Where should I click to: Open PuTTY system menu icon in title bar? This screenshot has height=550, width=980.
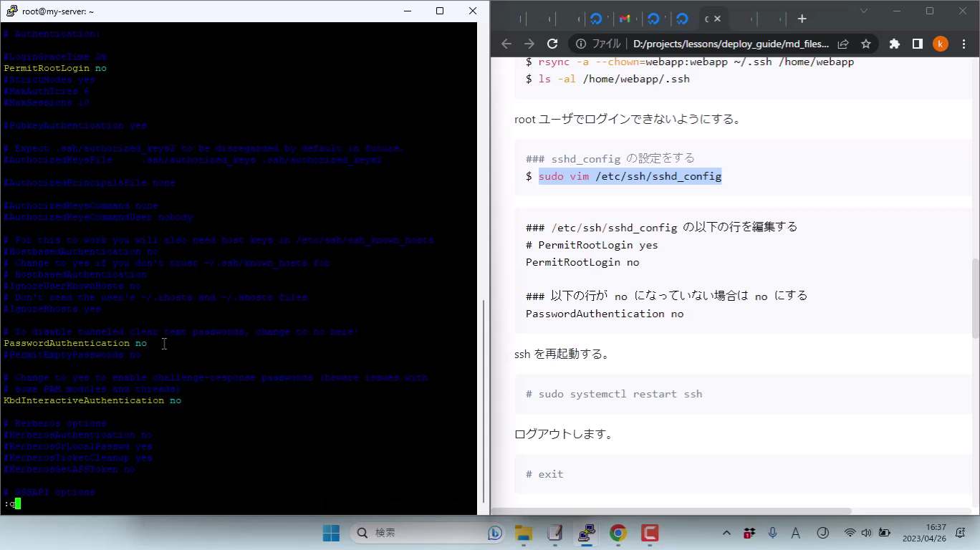point(11,11)
